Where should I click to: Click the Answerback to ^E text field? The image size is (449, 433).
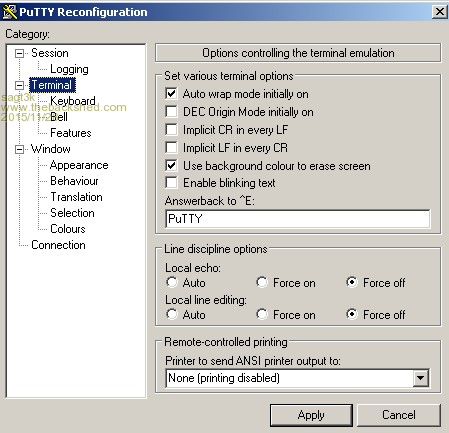298,219
